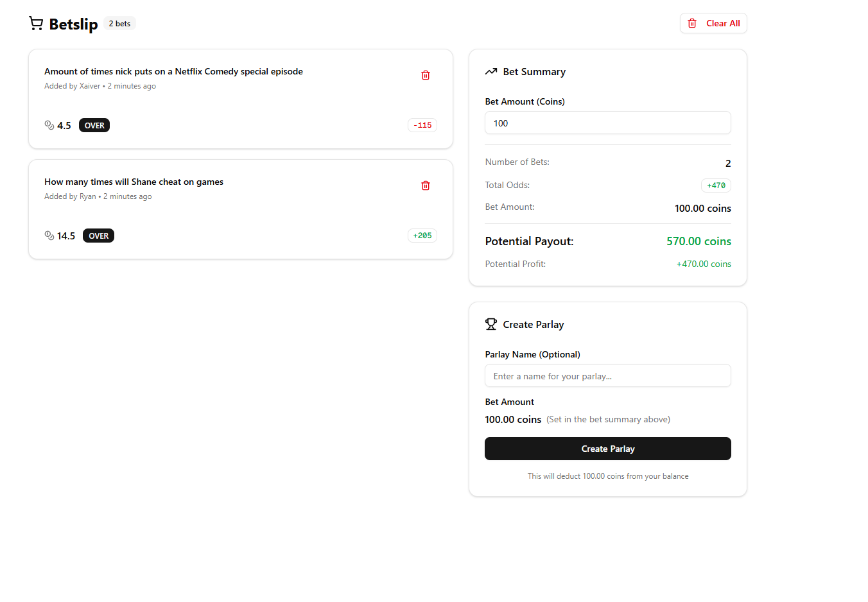Click the 'Potential Payout:' label
The image size is (868, 602).
[529, 241]
